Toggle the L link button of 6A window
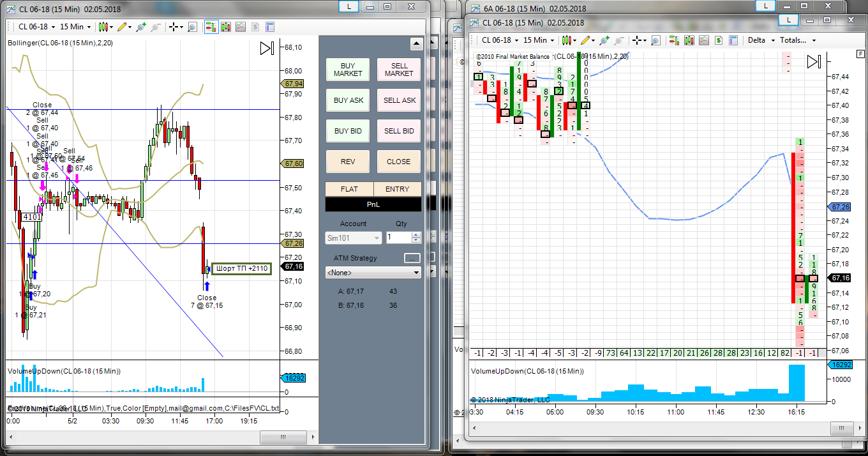The width and height of the screenshot is (868, 456). pos(765,6)
